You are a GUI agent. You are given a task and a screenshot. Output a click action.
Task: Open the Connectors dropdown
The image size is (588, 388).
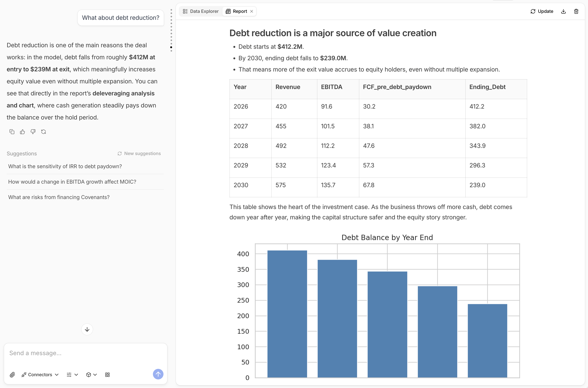40,375
